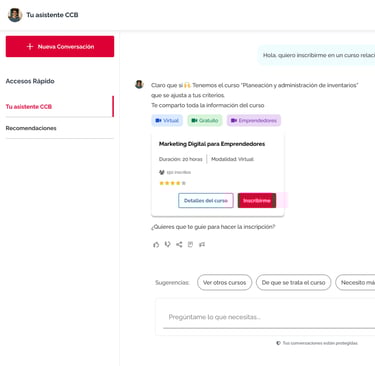Click the thumbs up feedback icon
Viewport: 375px width, 366px height.
click(156, 245)
